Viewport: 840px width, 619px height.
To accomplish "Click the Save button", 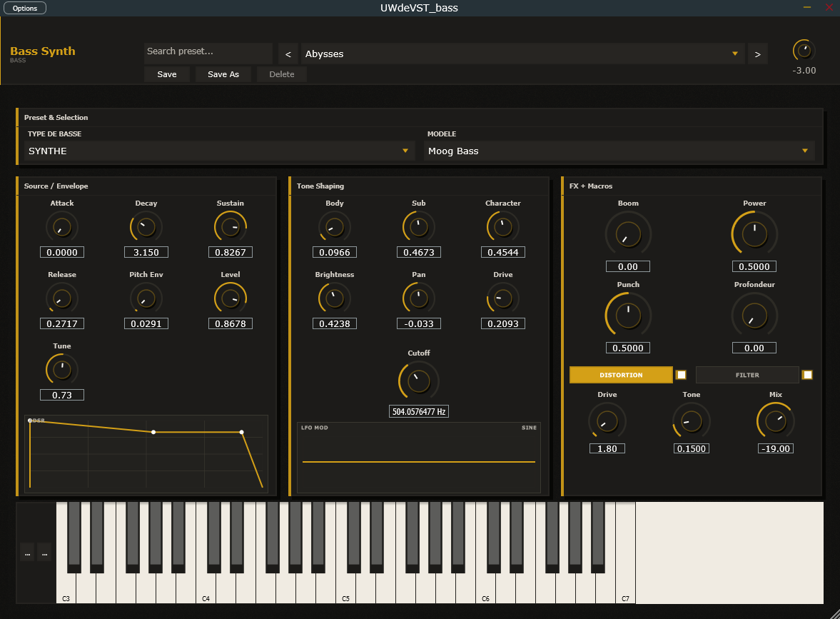I will [x=167, y=74].
